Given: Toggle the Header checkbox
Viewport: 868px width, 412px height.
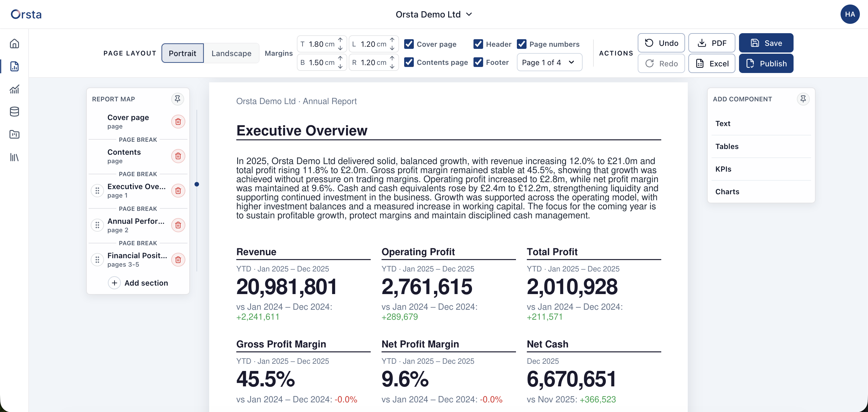Looking at the screenshot, I should click(478, 44).
